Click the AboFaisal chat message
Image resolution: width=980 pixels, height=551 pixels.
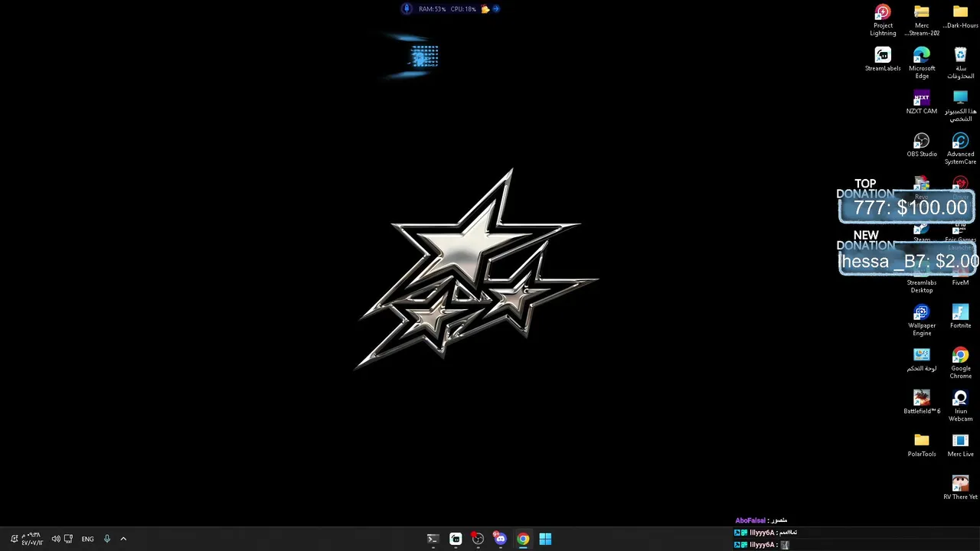point(761,520)
